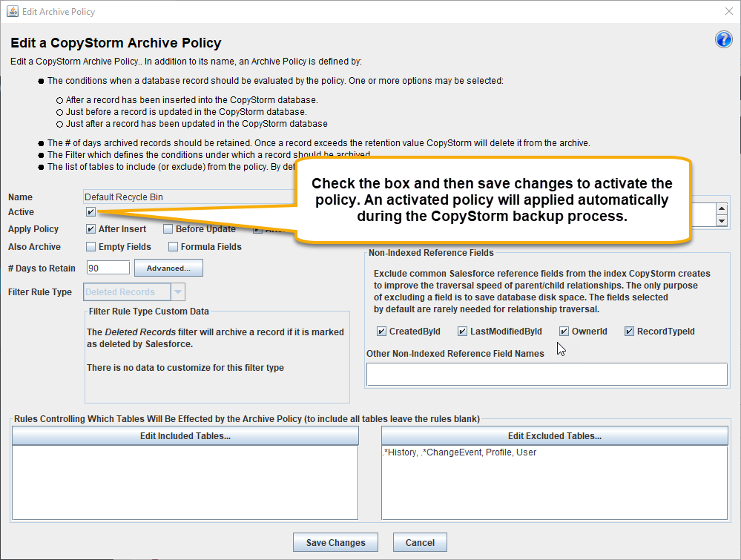Click the 'Also Archive' label
The height and width of the screenshot is (560, 741).
tap(35, 247)
